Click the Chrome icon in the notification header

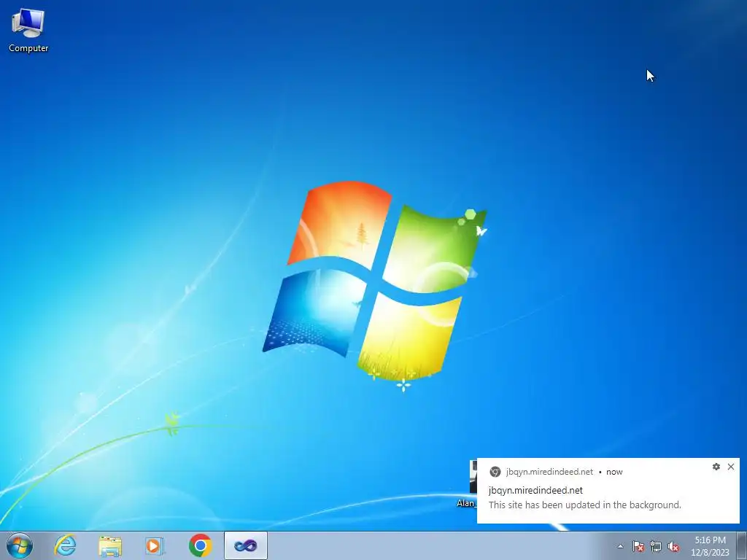(x=495, y=472)
